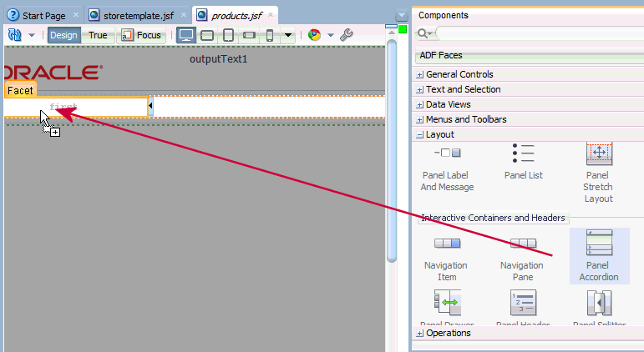Select the Panel List component
The width and height of the screenshot is (644, 352).
point(523,162)
